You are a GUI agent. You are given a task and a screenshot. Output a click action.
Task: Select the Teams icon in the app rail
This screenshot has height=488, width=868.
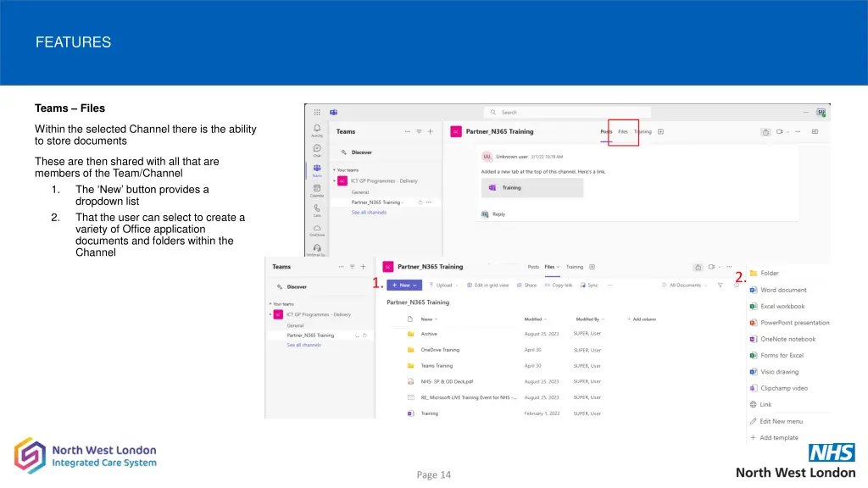[x=317, y=169]
